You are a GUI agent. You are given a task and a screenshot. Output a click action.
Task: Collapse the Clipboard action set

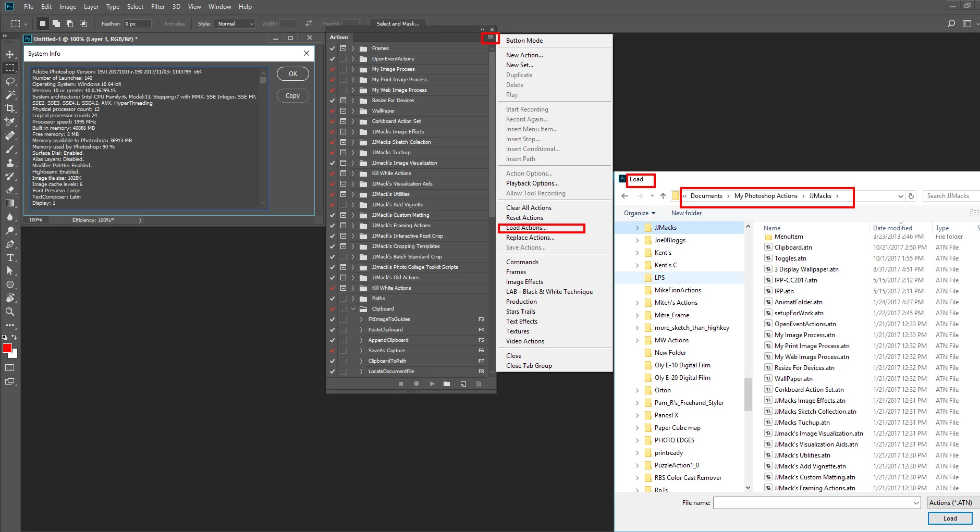click(353, 309)
